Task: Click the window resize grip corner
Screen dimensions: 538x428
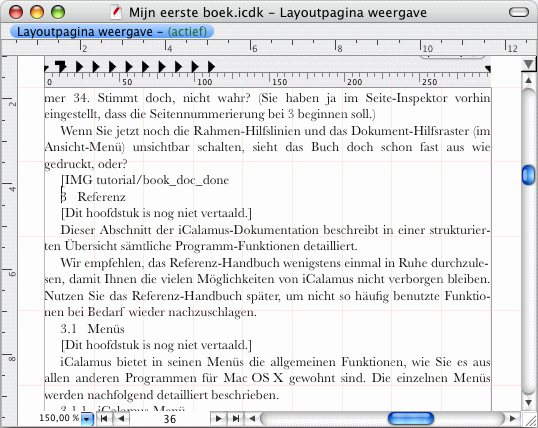Action: [529, 419]
